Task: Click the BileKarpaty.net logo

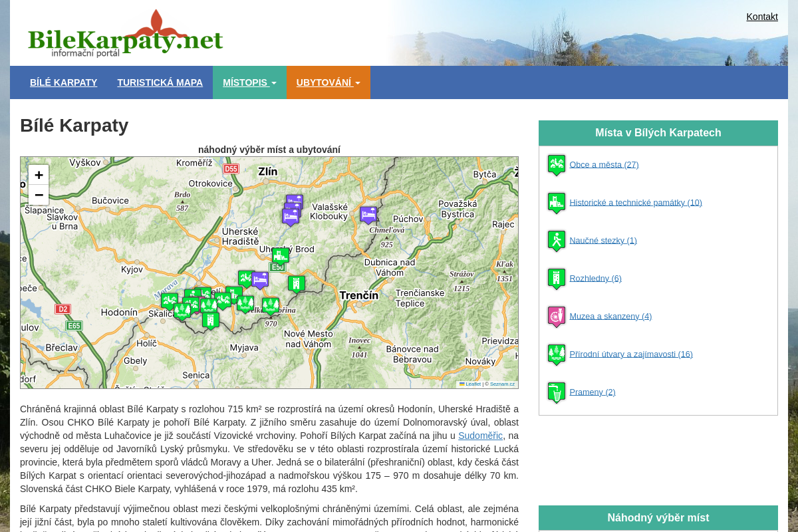Action: click(126, 33)
